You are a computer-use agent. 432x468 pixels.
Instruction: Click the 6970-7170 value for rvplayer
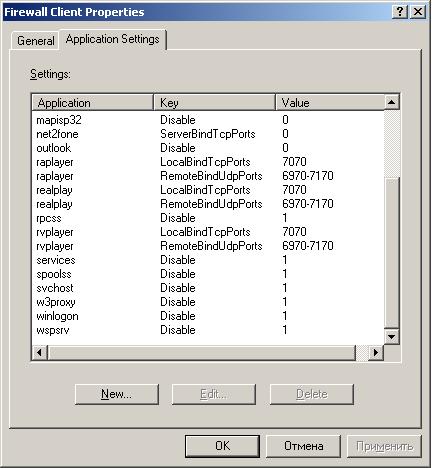(308, 246)
